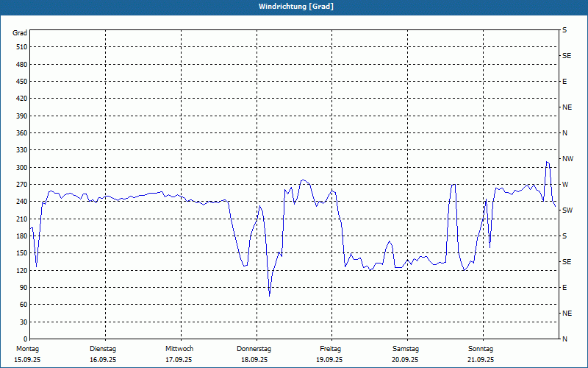Click the 180 value on the y-axis
588x368 pixels.
tap(22, 236)
